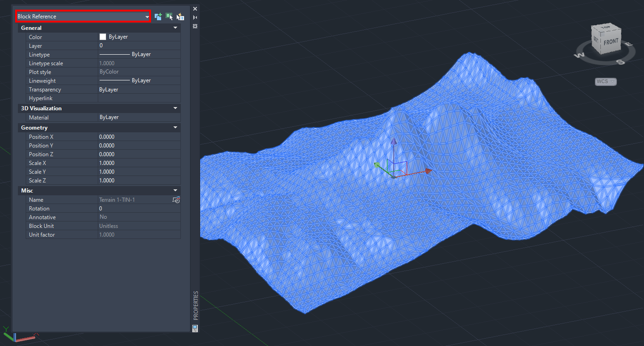Click the white Color swatch

tap(103, 37)
